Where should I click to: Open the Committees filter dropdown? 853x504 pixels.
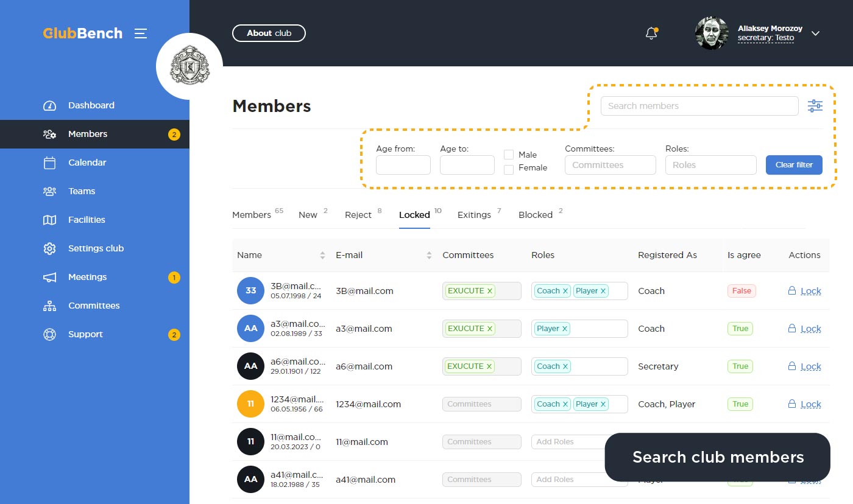coord(610,165)
